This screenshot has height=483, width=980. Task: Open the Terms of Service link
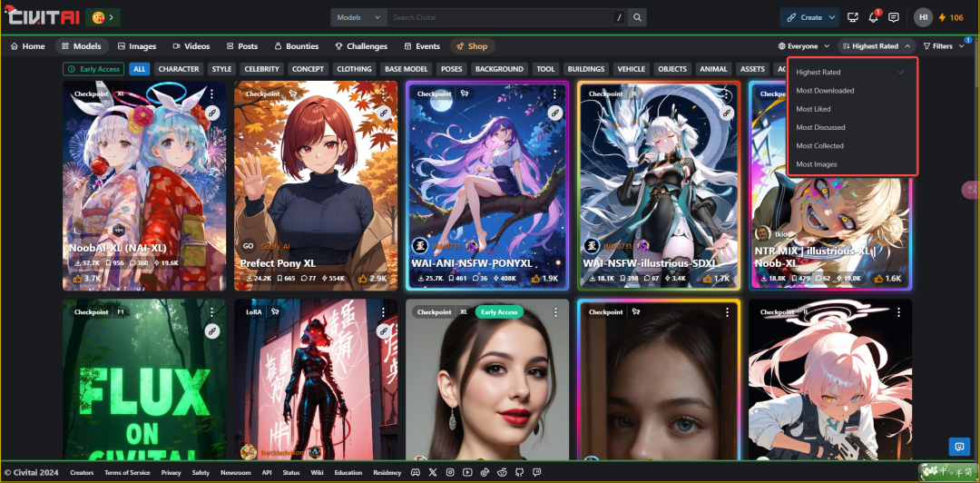click(127, 472)
